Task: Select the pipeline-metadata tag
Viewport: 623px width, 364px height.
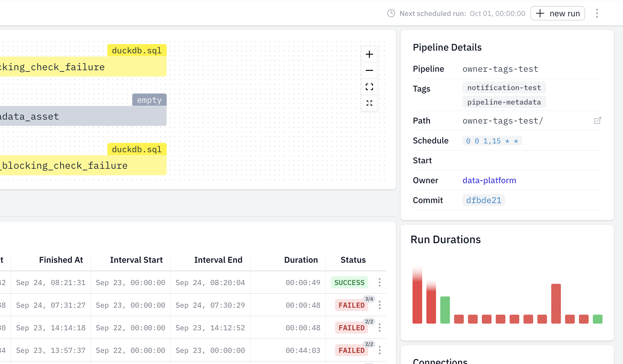Action: [x=504, y=102]
